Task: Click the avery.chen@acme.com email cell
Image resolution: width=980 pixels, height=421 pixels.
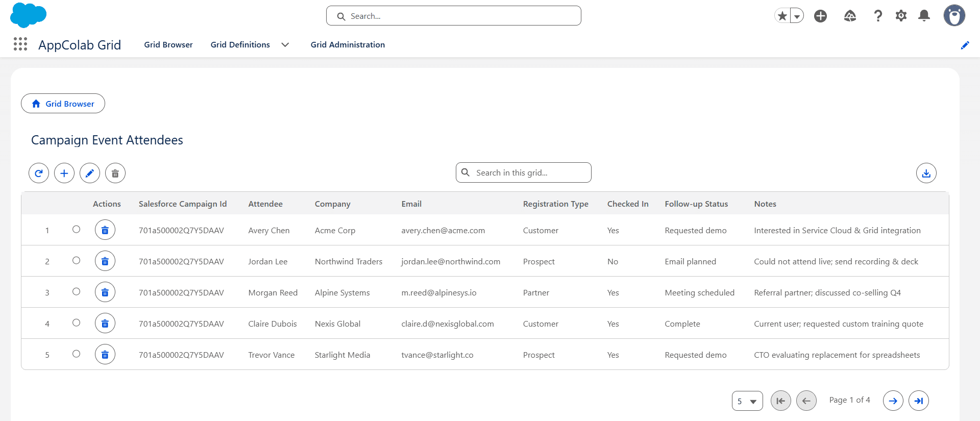Action: (443, 231)
